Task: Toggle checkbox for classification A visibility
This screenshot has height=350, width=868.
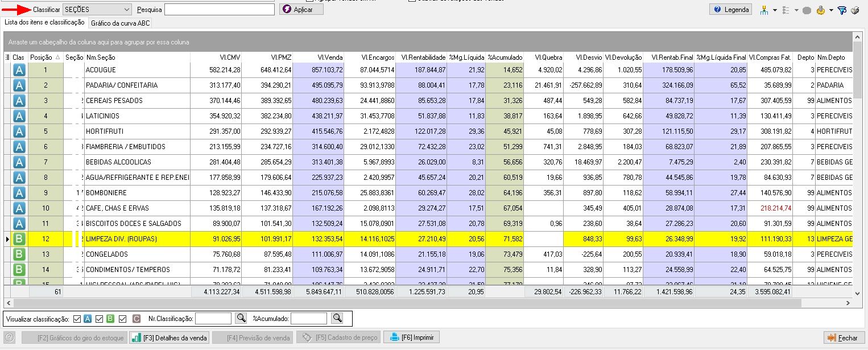Action: (77, 319)
